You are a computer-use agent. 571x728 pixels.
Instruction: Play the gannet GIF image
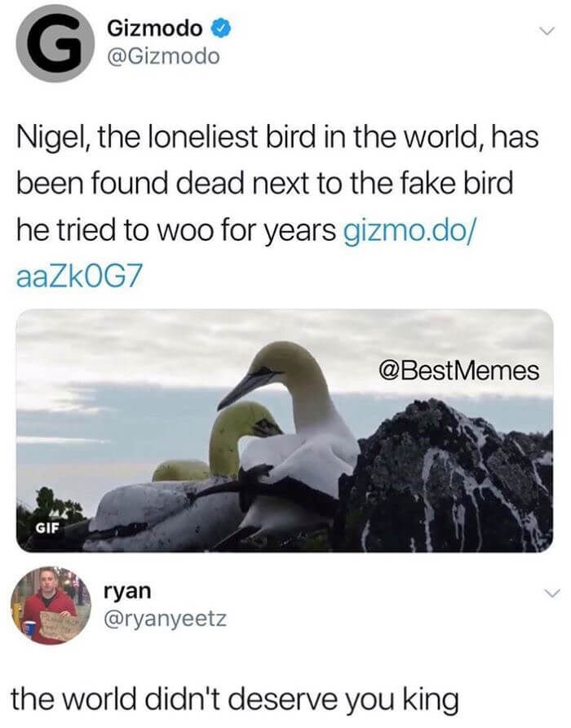[x=285, y=430]
